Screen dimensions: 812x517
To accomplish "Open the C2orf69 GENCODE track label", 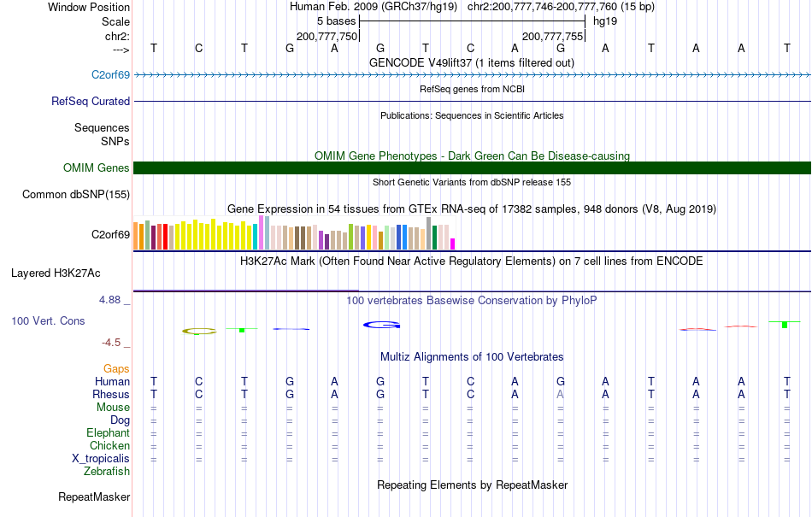I will click(110, 75).
